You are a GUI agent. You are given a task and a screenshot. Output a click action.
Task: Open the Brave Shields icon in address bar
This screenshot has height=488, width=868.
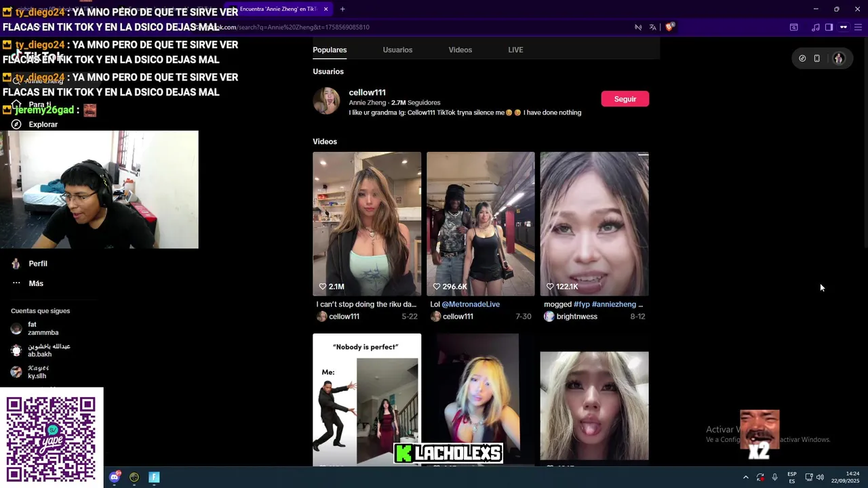[669, 27]
